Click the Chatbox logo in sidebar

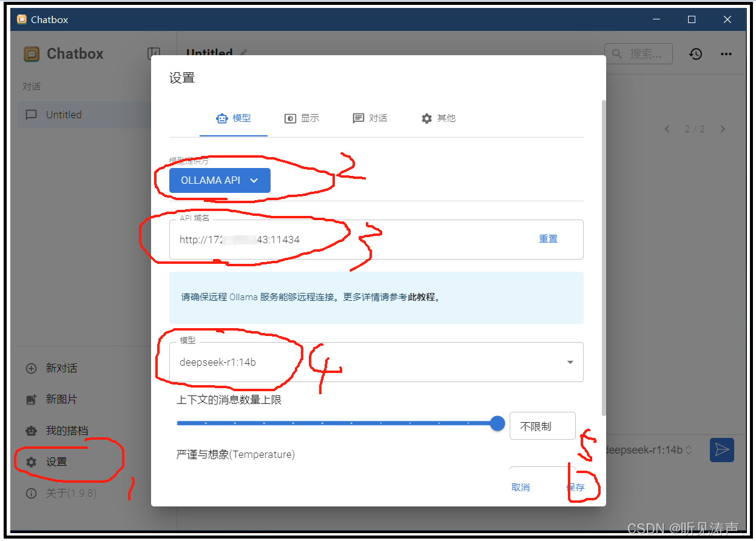point(32,54)
